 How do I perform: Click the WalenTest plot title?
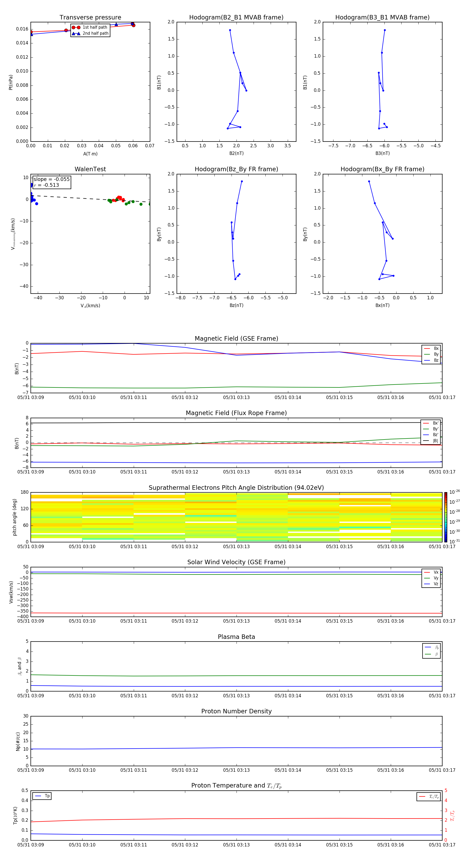tap(90, 169)
